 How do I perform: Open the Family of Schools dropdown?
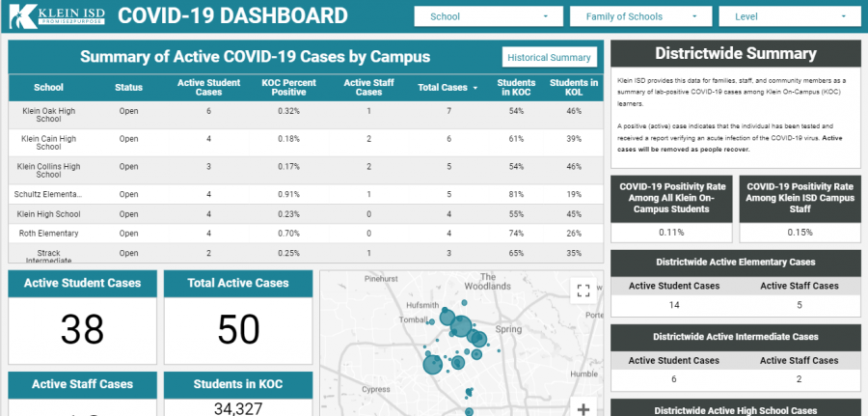(641, 16)
